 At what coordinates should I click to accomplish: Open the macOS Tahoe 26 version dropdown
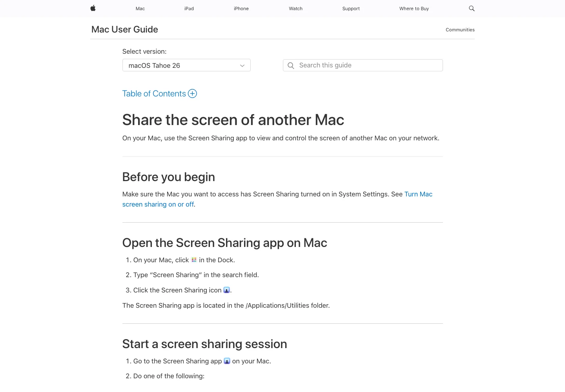pyautogui.click(x=186, y=65)
